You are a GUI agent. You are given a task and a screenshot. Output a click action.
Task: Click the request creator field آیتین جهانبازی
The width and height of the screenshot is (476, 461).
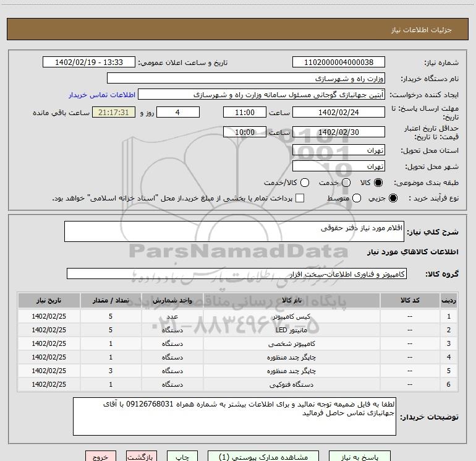click(261, 95)
